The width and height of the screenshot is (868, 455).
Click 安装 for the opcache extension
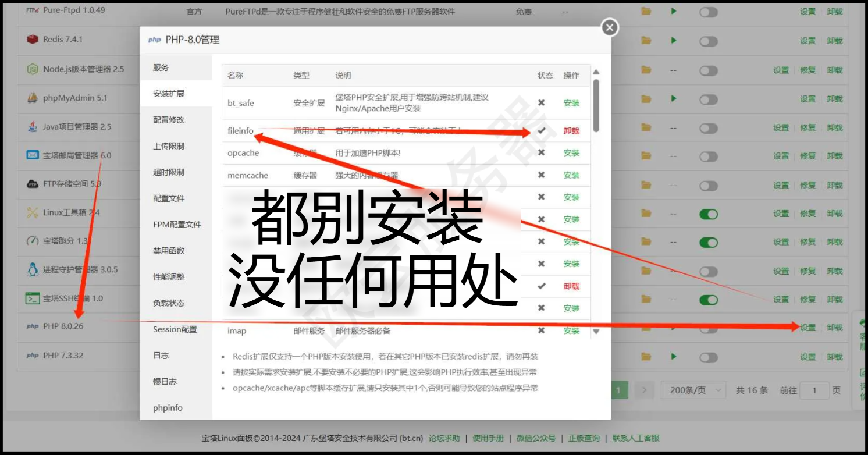tap(571, 153)
